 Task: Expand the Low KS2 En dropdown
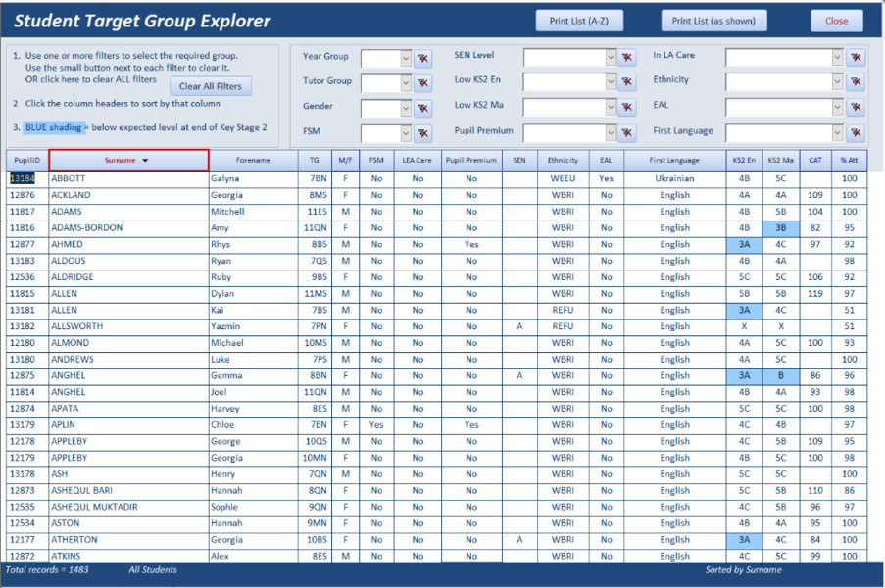[x=611, y=83]
